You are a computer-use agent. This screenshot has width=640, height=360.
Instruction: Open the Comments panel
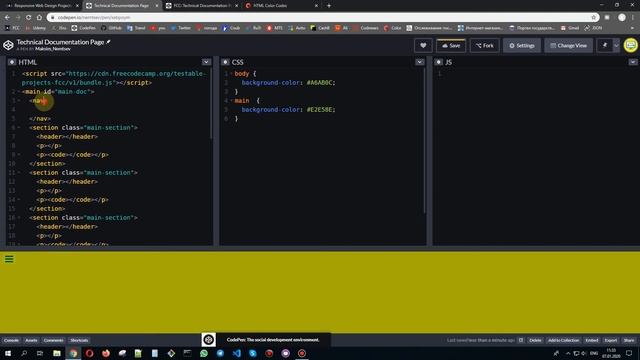click(53, 340)
